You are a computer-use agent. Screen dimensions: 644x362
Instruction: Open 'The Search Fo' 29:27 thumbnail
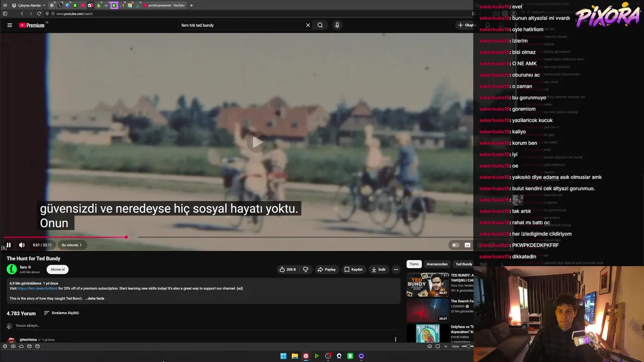(x=428, y=310)
